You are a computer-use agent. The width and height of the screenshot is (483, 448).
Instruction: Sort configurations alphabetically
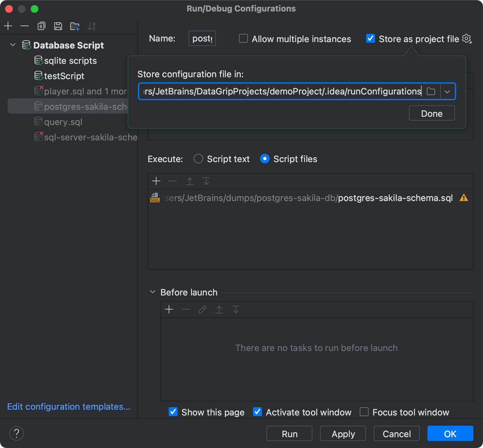[x=92, y=26]
